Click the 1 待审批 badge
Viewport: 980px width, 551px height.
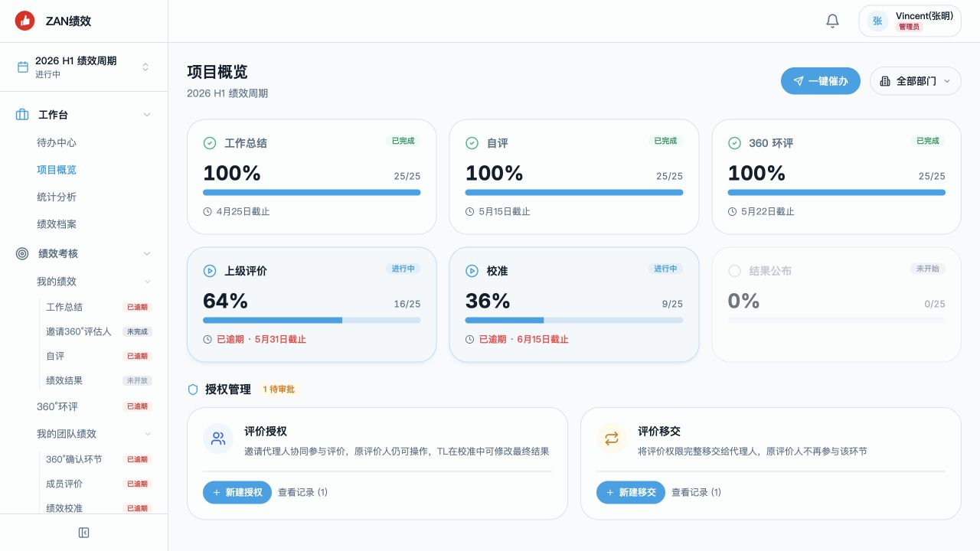tap(279, 390)
